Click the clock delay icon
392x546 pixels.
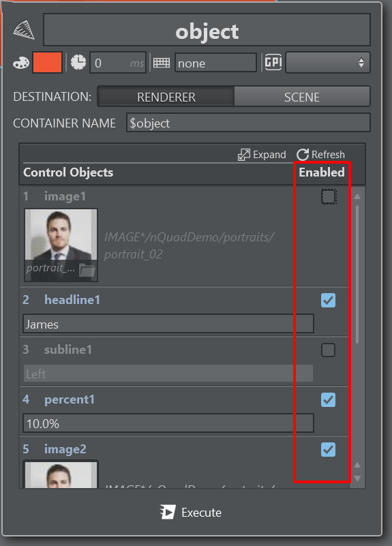pos(78,63)
